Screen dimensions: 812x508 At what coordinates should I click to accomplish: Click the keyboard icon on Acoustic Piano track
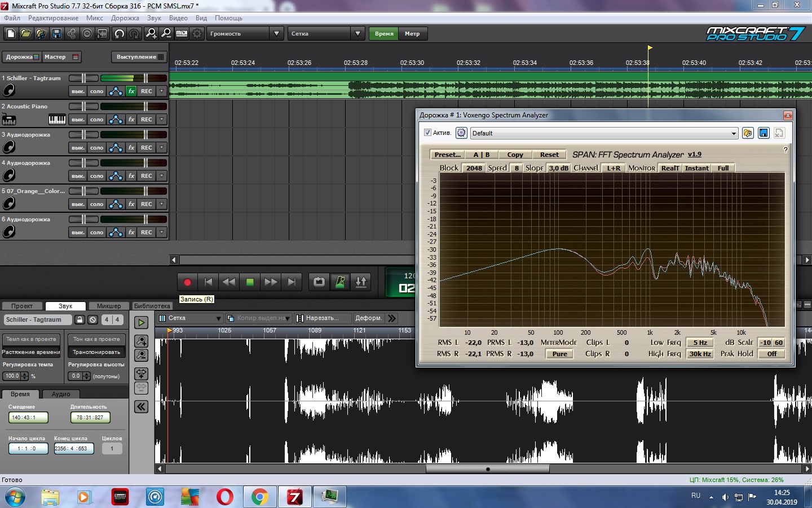click(x=57, y=119)
